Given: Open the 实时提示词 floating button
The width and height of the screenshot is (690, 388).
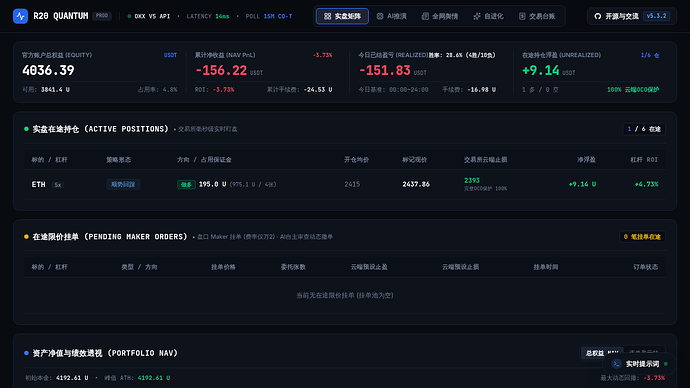Looking at the screenshot, I should [639, 364].
